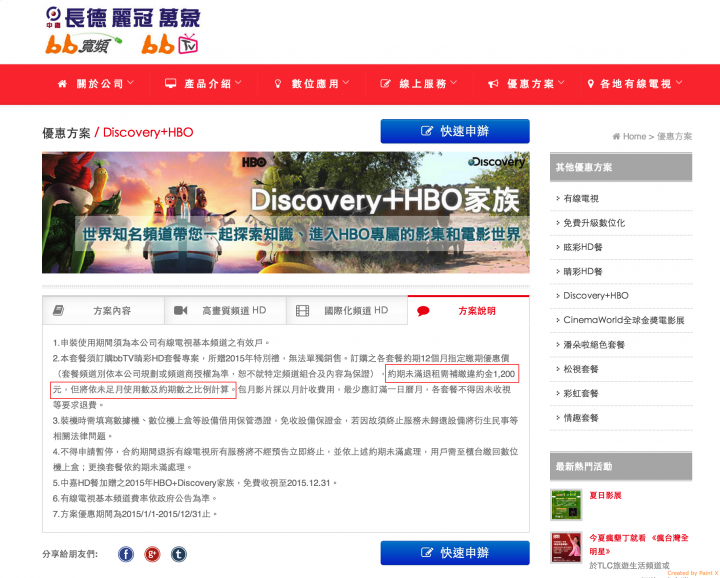Viewport: 720px width, 578px height.
Task: Click the video camera icon on 高畫質頻道 tab
Action: point(180,311)
